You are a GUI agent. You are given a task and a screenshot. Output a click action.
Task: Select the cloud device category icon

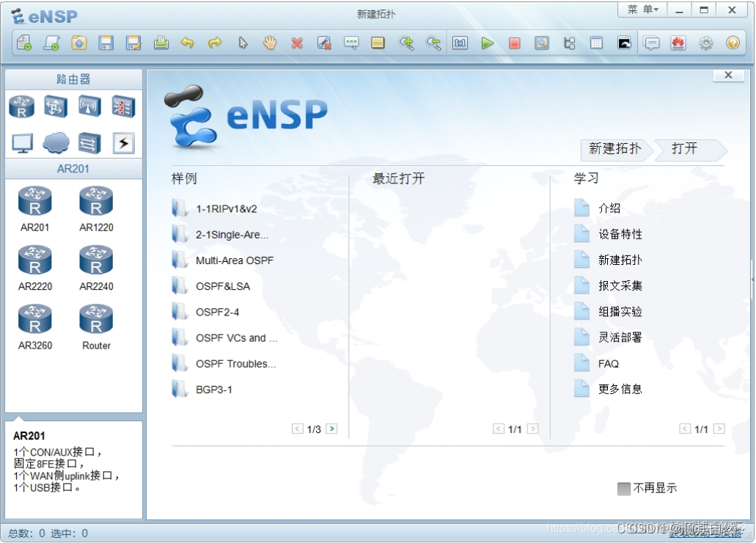56,143
